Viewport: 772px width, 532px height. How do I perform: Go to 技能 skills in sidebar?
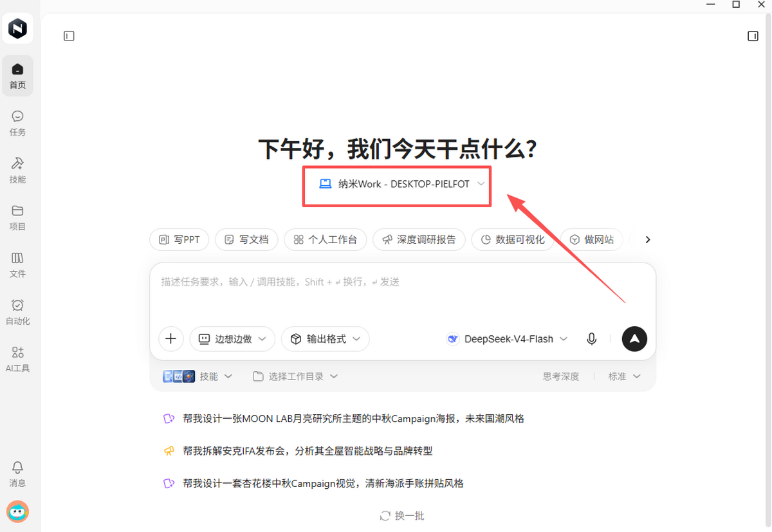(17, 170)
